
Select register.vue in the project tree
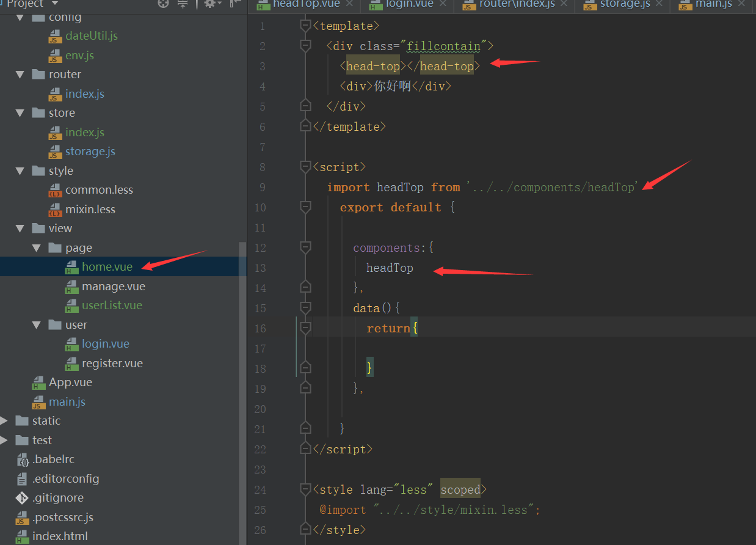click(x=112, y=364)
